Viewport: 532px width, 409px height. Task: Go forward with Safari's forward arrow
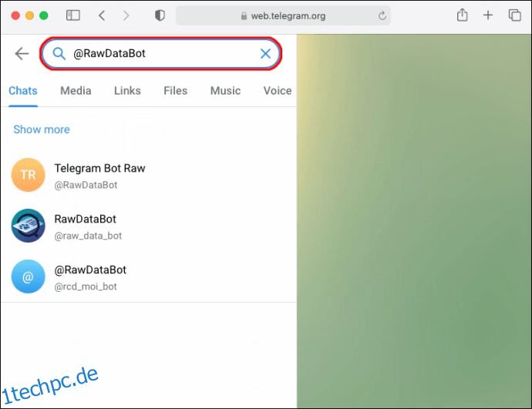click(126, 15)
